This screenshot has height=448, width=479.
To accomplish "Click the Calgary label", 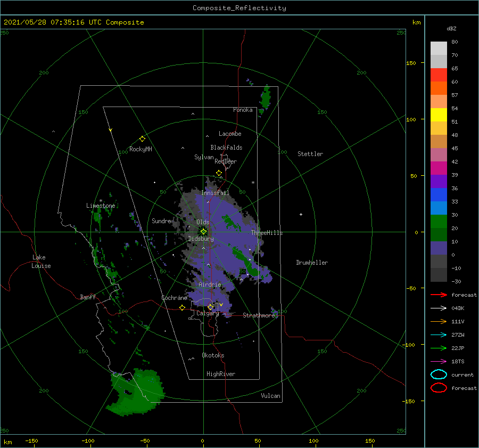I will click(208, 313).
